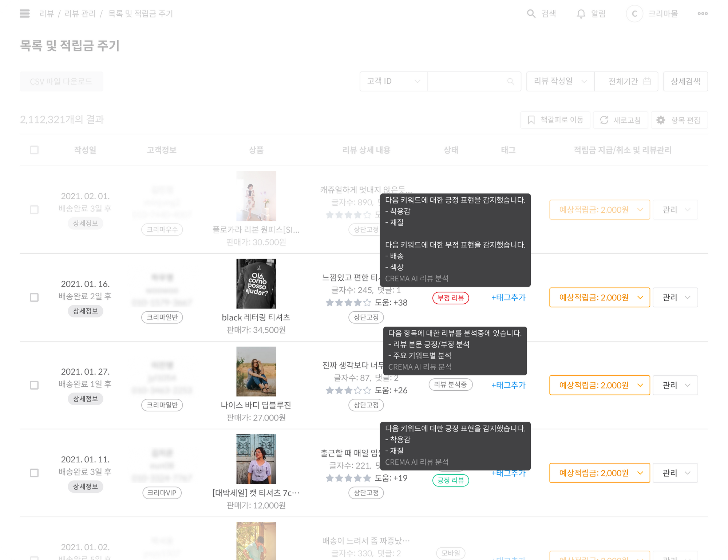This screenshot has width=728, height=560.
Task: Open notifications bell icon
Action: (581, 14)
